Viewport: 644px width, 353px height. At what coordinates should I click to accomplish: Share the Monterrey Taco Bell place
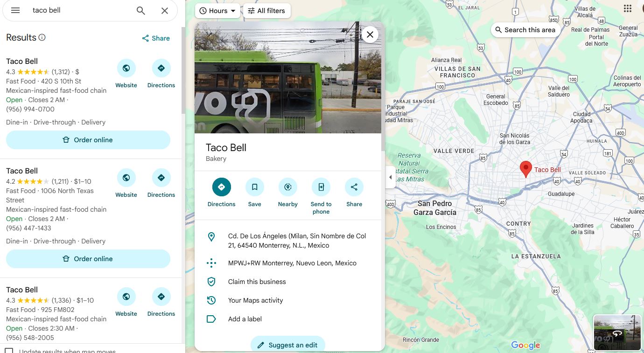(354, 192)
